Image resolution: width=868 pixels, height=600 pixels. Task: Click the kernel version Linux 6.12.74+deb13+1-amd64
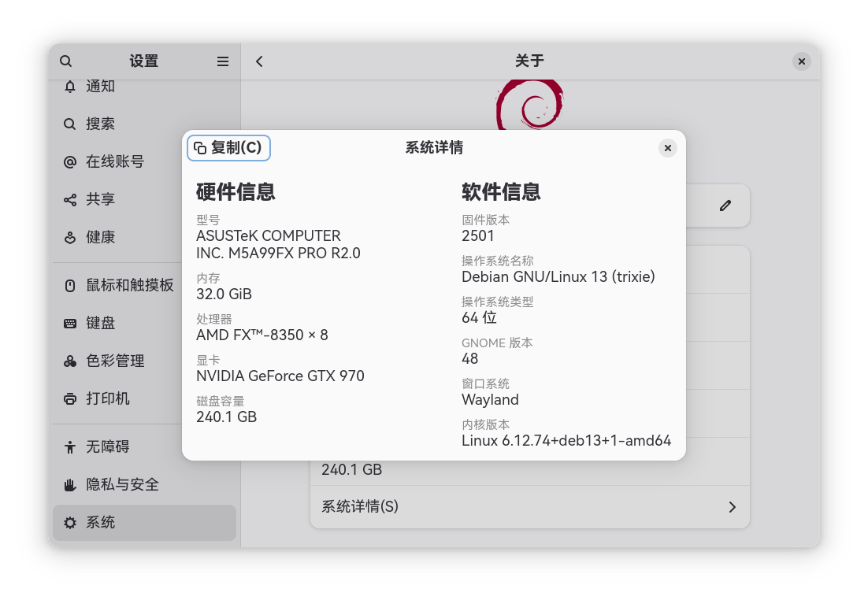click(x=567, y=441)
